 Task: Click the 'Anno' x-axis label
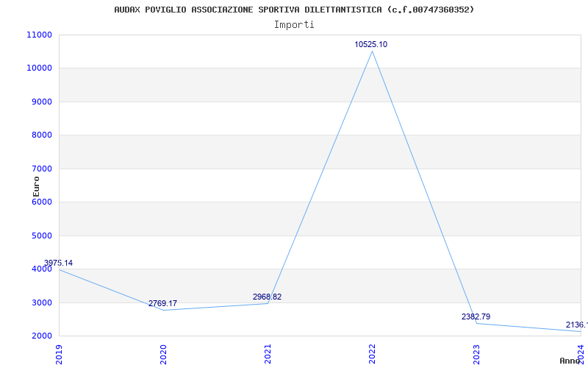tap(570, 361)
